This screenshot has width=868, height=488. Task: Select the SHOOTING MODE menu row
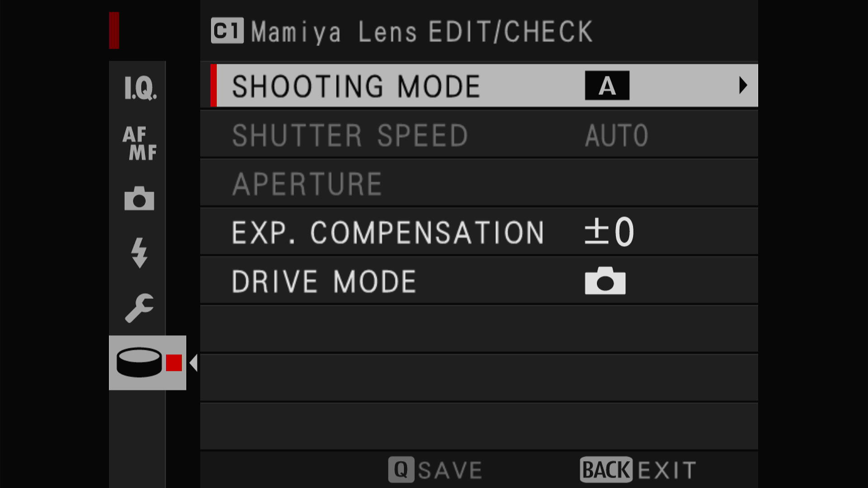pyautogui.click(x=484, y=85)
